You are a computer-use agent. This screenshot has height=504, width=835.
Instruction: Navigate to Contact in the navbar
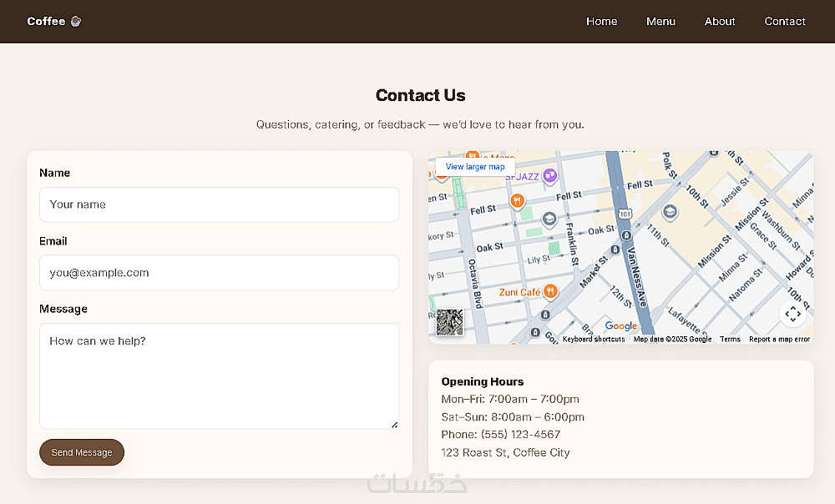click(785, 22)
